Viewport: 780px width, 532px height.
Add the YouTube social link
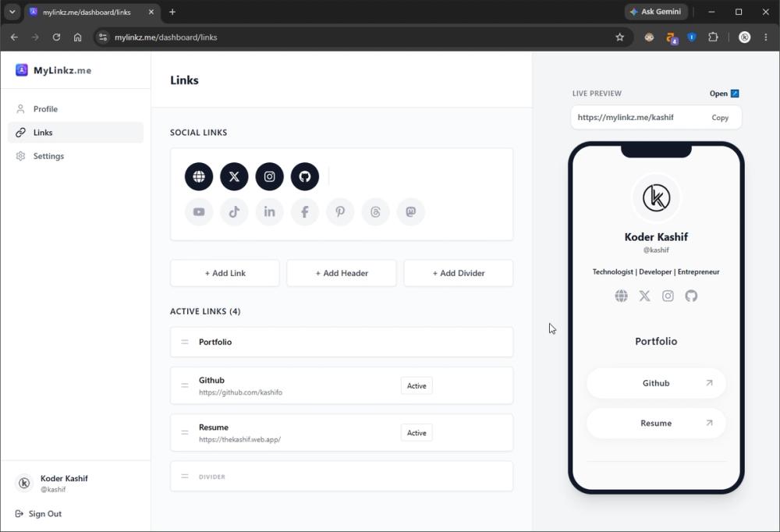(x=198, y=211)
